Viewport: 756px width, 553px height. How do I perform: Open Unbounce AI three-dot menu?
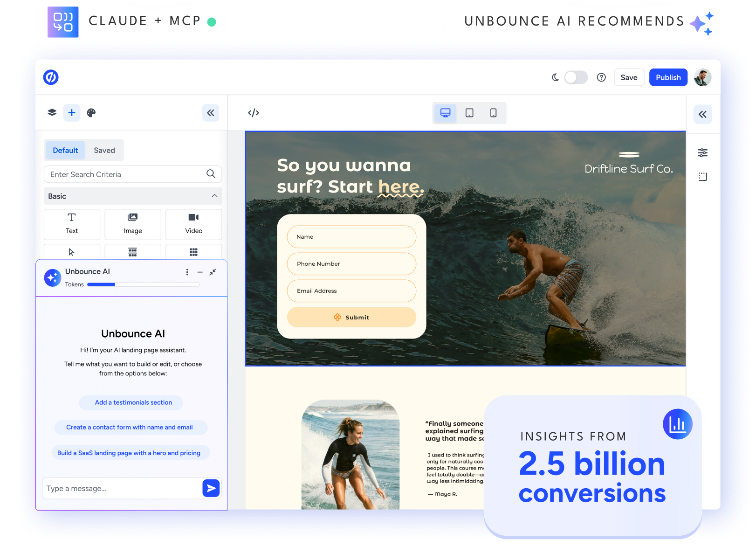tap(187, 272)
